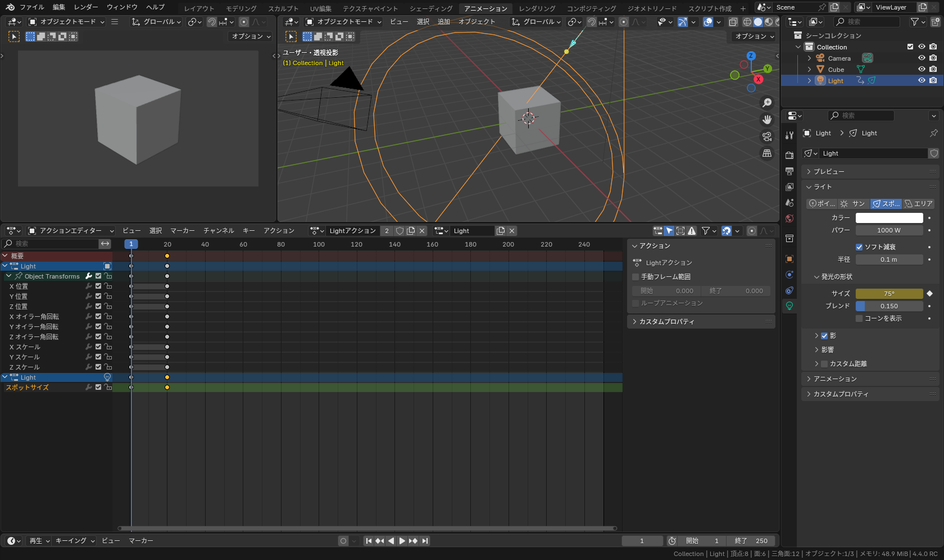Hide the Cube in viewport
This screenshot has height=560, width=944.
click(922, 70)
